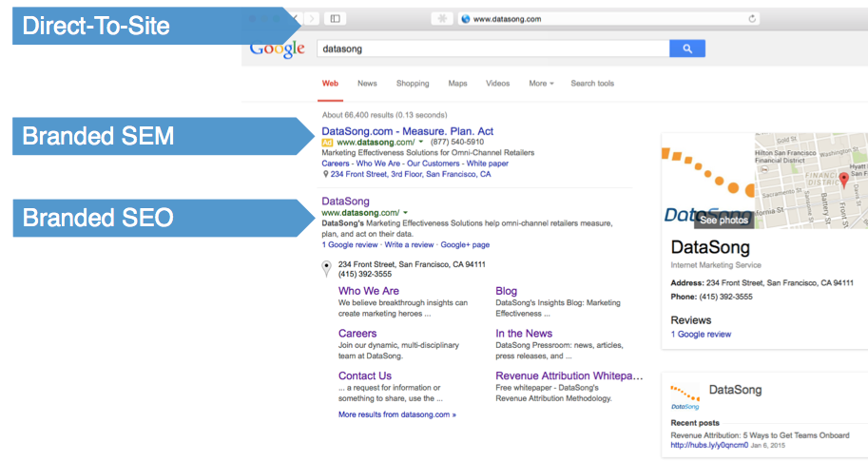The image size is (868, 462).
Task: Open ad URL dropdown arrow next to datasong.com
Action: click(421, 143)
